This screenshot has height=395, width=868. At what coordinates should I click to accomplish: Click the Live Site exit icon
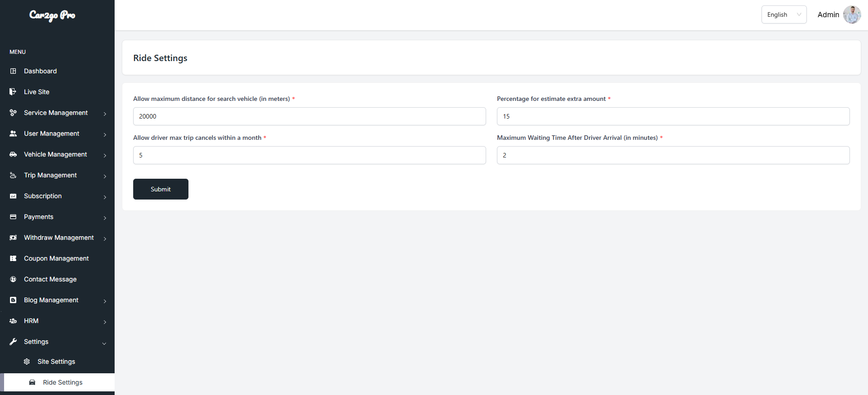tap(13, 92)
